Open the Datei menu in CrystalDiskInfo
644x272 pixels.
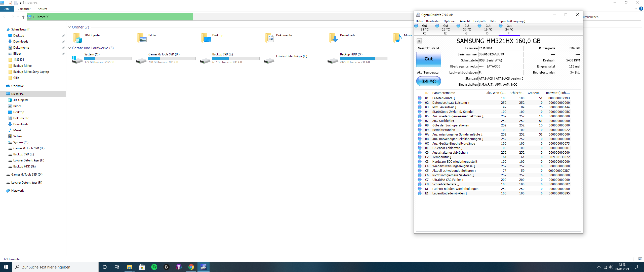tap(419, 21)
